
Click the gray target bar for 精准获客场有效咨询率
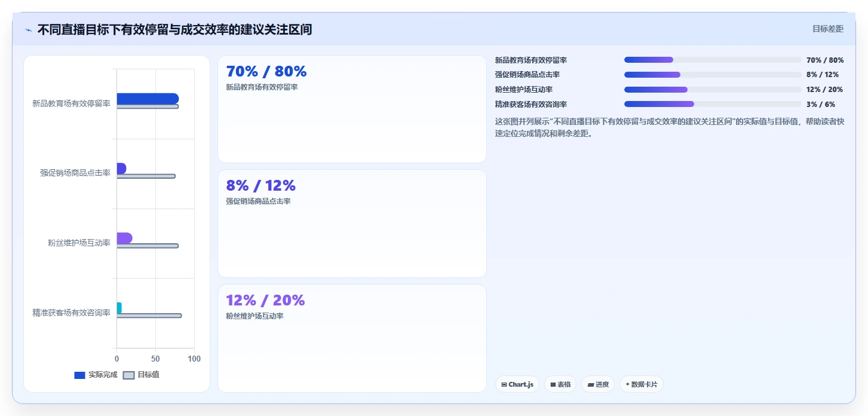click(149, 316)
